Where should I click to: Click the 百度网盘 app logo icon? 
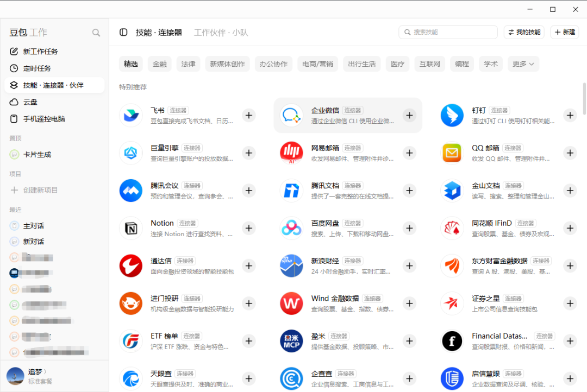291,228
